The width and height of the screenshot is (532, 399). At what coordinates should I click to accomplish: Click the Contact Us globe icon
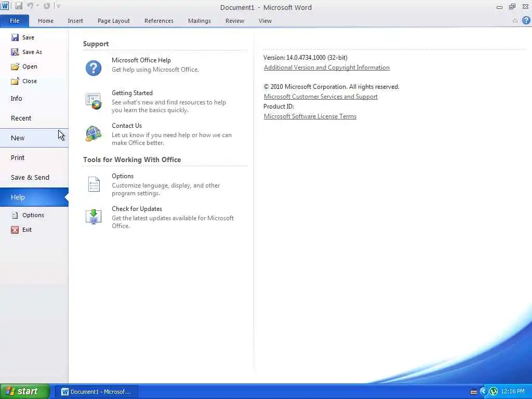click(94, 134)
